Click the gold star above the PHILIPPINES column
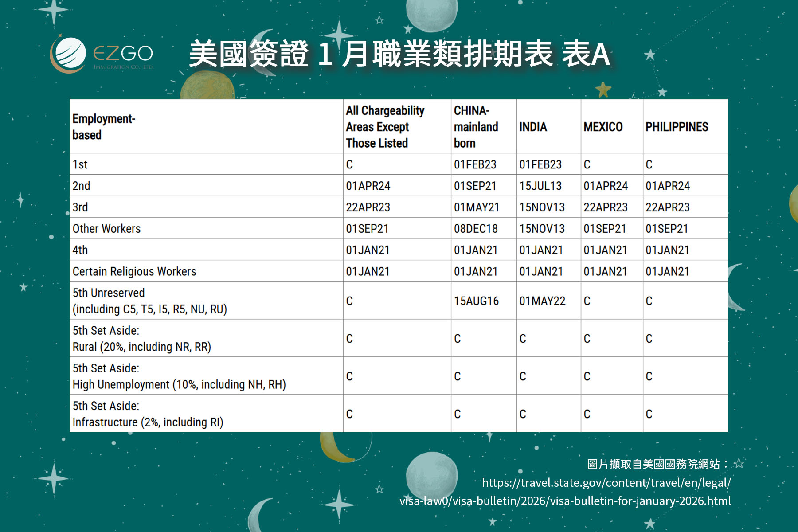 [x=603, y=89]
